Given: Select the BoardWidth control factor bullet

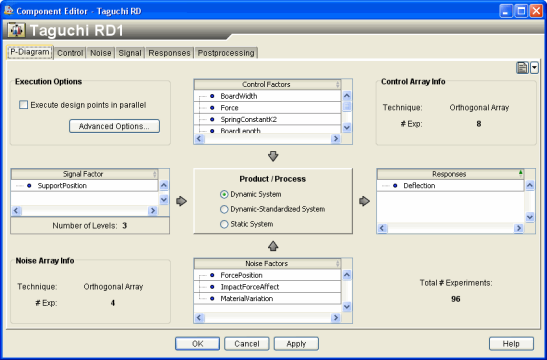Looking at the screenshot, I should (212, 96).
